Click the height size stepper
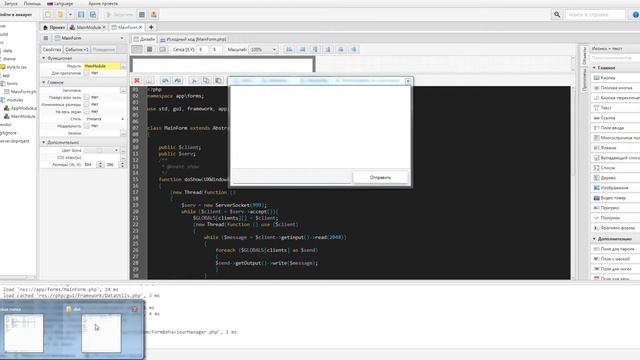 coord(122,164)
